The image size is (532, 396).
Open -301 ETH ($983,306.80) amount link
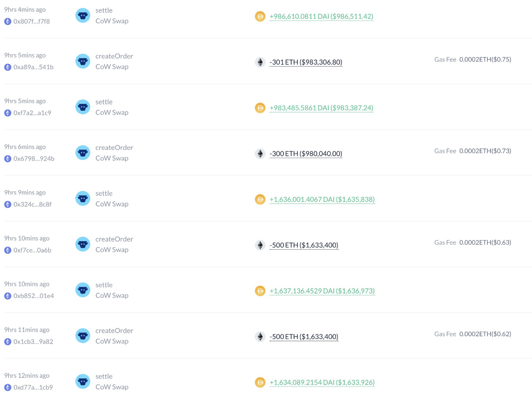[306, 62]
